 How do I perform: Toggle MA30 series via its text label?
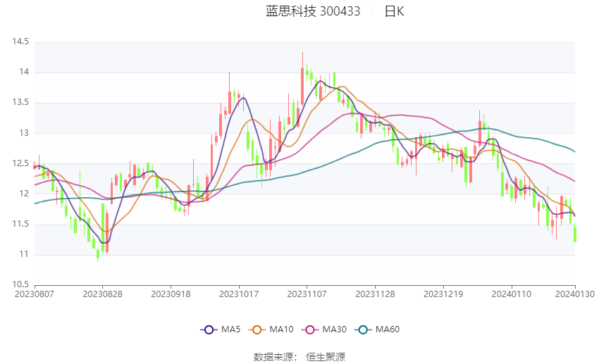point(333,330)
